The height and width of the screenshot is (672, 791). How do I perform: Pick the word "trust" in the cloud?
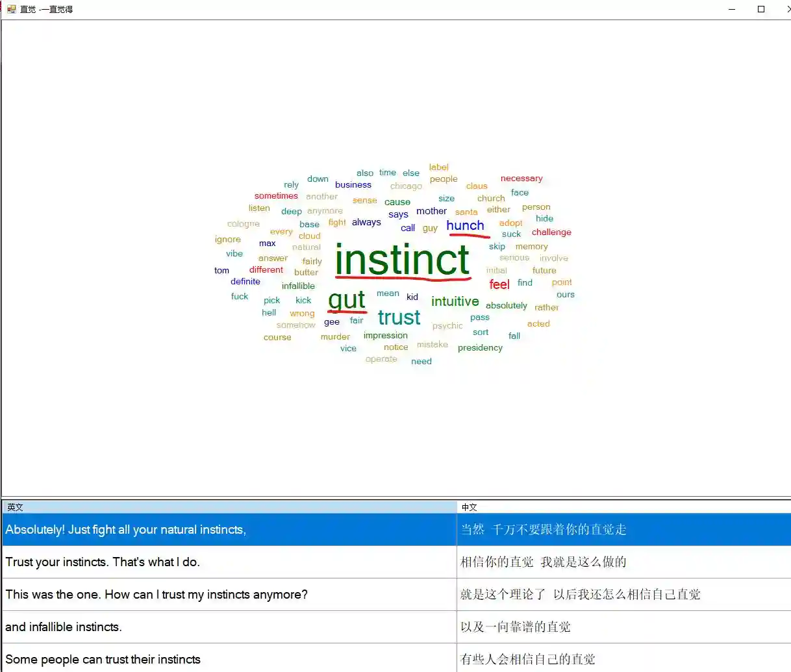click(x=399, y=317)
